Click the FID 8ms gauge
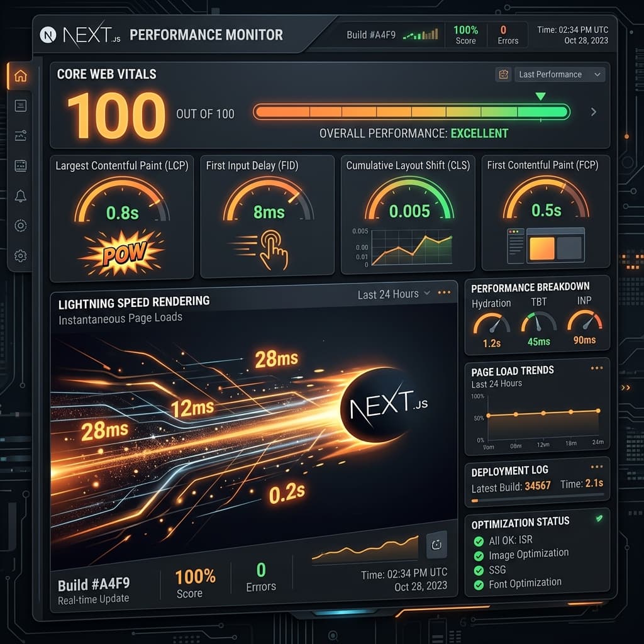Image resolution: width=644 pixels, height=644 pixels. 269,199
